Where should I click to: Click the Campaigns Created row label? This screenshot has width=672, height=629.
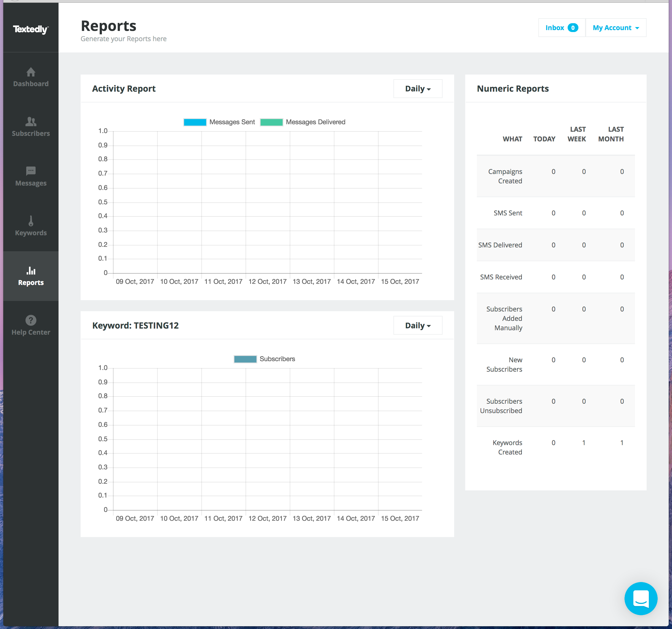click(505, 176)
